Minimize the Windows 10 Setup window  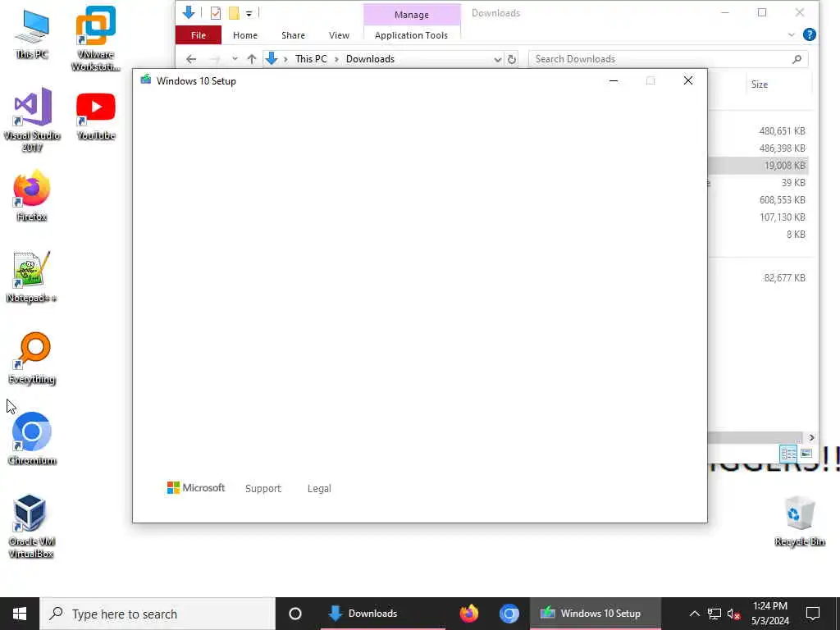pyautogui.click(x=614, y=81)
